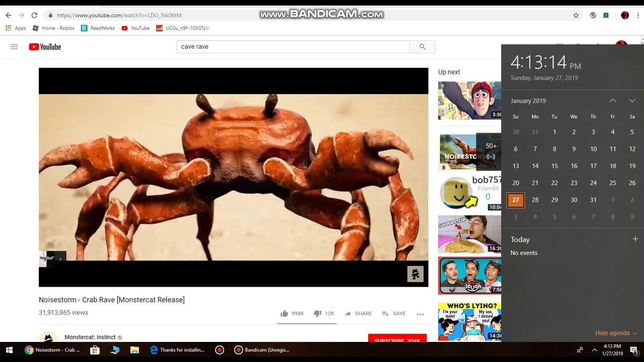The height and width of the screenshot is (362, 644).
Task: Bookmark page with the star icon
Action: [x=576, y=15]
